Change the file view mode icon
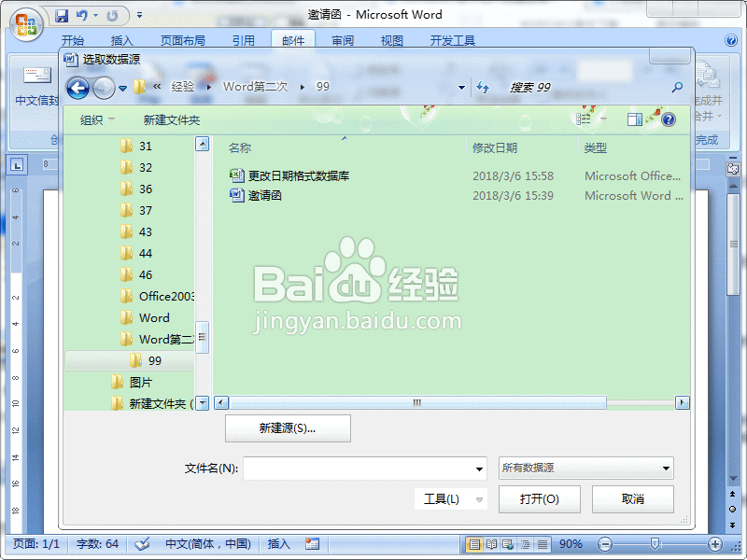Image resolution: width=747 pixels, height=560 pixels. tap(583, 119)
